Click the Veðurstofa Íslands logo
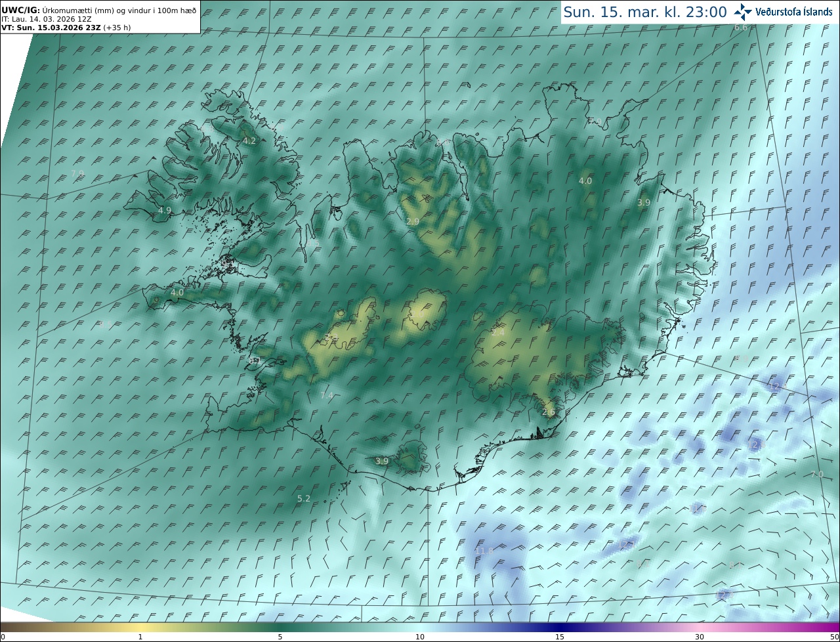 pos(783,12)
